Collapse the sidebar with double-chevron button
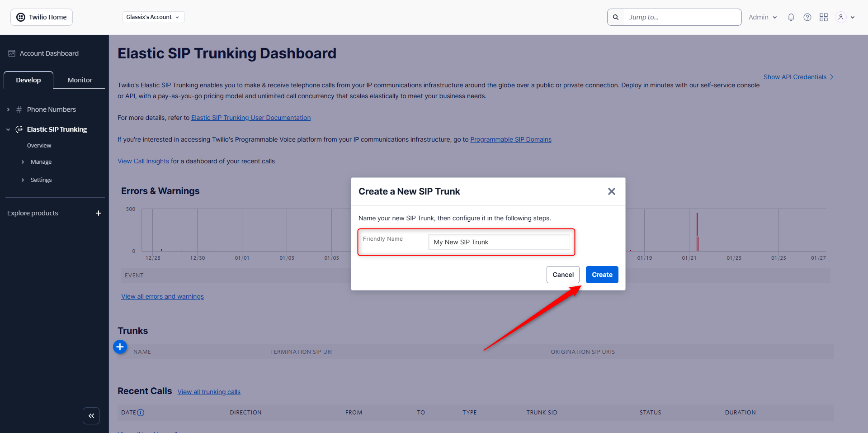 [91, 416]
